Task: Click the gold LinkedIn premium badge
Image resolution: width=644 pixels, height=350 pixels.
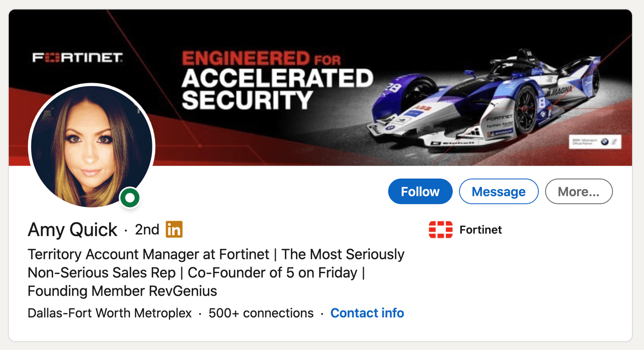Action: [174, 230]
